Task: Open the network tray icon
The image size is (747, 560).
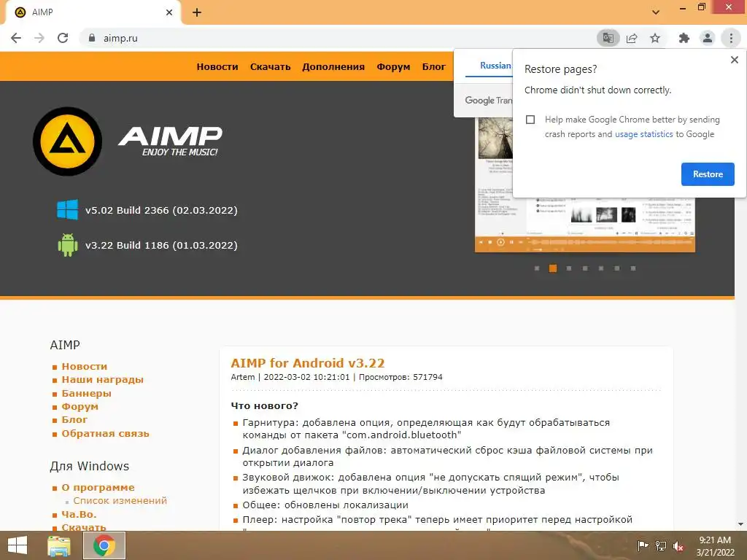Action: pos(661,546)
